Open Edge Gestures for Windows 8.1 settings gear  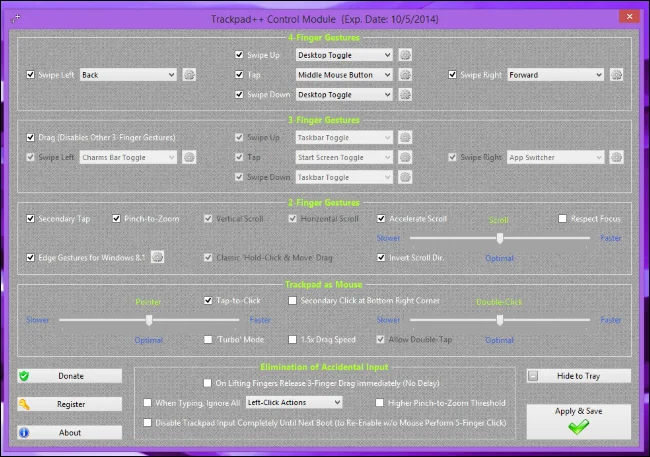coord(157,257)
